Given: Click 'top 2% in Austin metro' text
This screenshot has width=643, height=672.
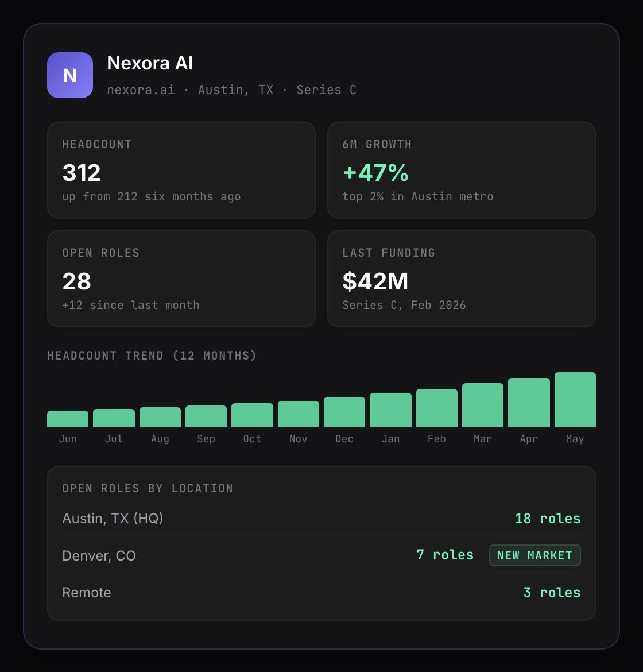Looking at the screenshot, I should click(418, 196).
